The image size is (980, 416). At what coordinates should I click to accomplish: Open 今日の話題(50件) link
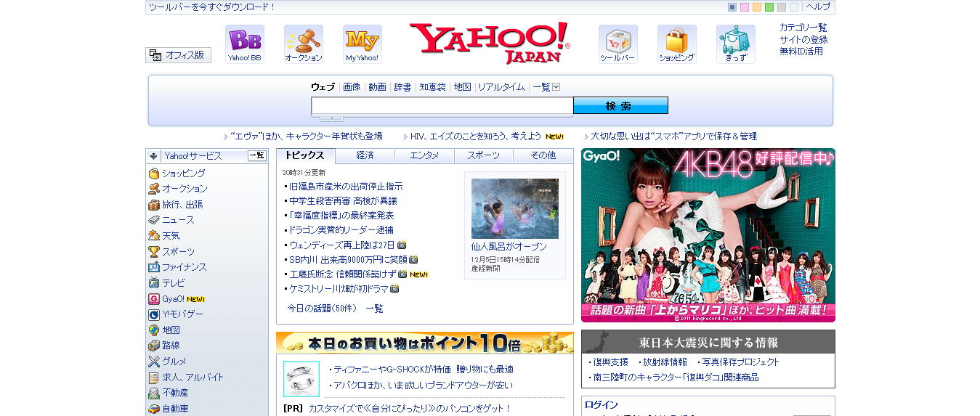(x=322, y=309)
